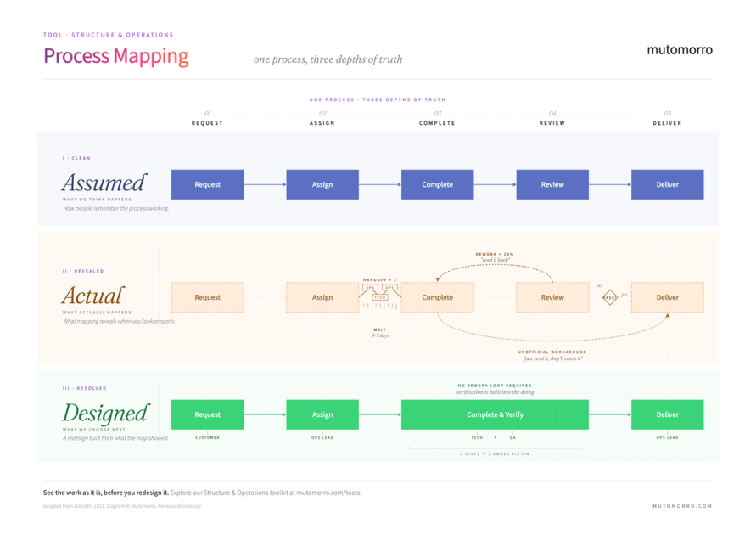Image resolution: width=756 pixels, height=535 pixels.
Task: Click 'WHAT ACTUALLY HAPPENS' subtitle
Action: point(97,313)
